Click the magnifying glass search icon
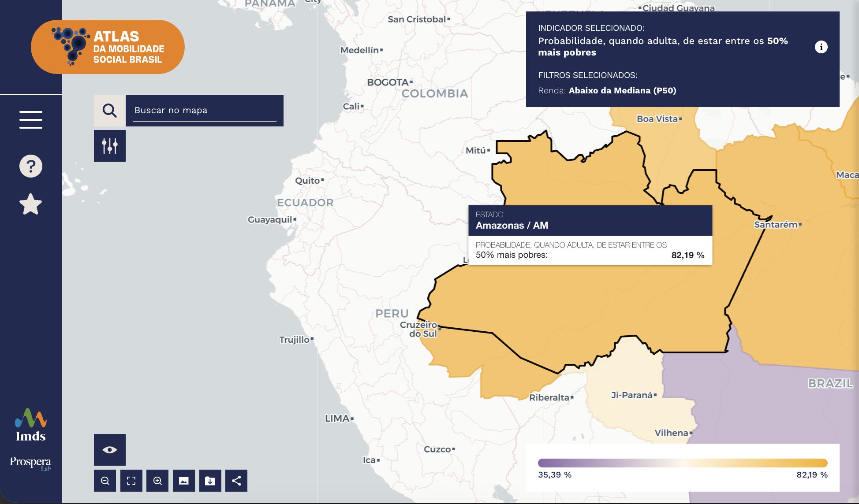The height and width of the screenshot is (504, 859). [110, 111]
